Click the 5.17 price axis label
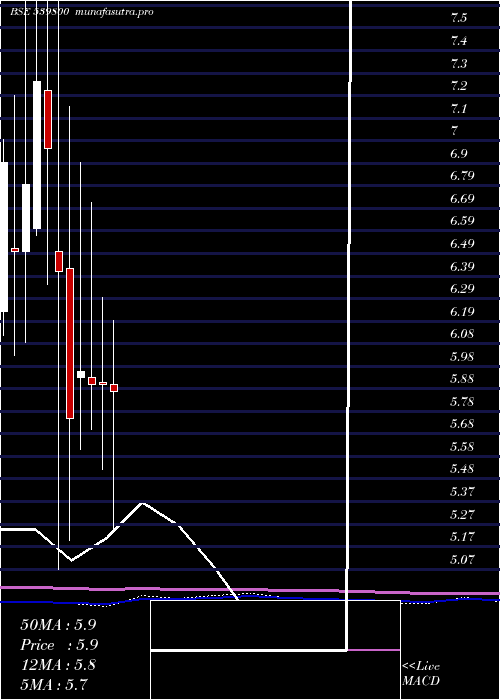Image resolution: width=500 pixels, height=700 pixels. point(462,537)
